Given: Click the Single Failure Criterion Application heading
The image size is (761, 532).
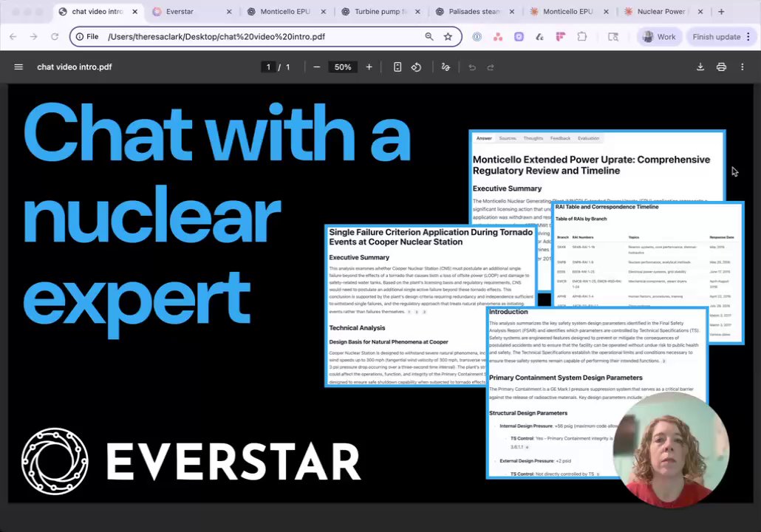Looking at the screenshot, I should pos(431,237).
